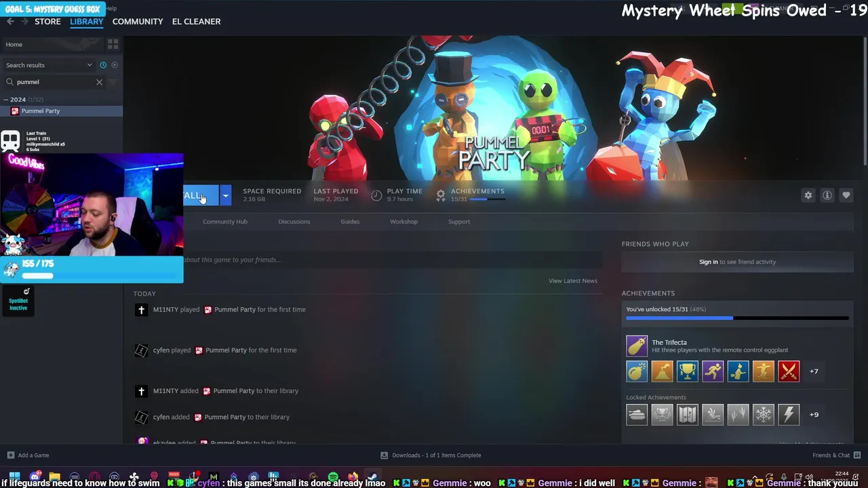
Task: Click the trophy achievement icon
Action: tap(688, 371)
